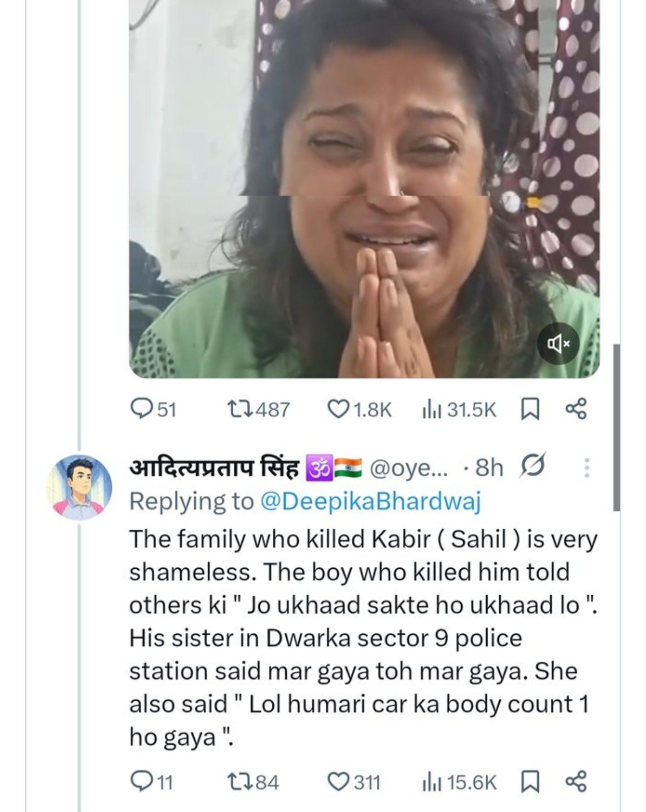This screenshot has height=812, width=646.
Task: Click the vertical scrollbar thumb
Action: (x=617, y=427)
